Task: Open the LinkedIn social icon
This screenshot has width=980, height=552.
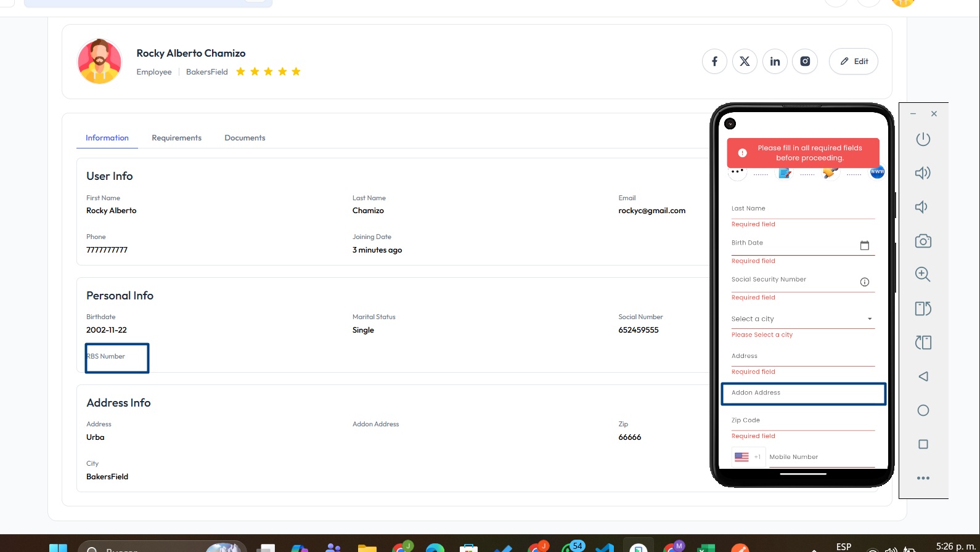Action: [x=775, y=62]
